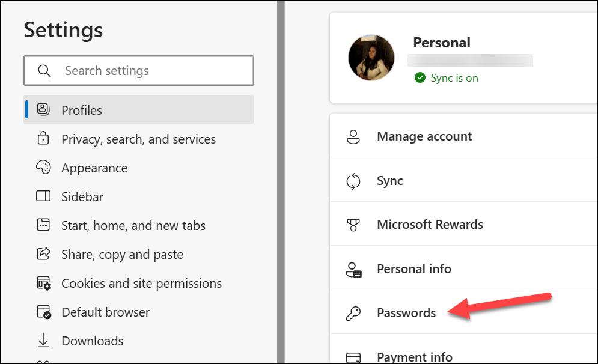Select the Profiles icon in the sidebar
Image resolution: width=598 pixels, height=364 pixels.
[43, 109]
